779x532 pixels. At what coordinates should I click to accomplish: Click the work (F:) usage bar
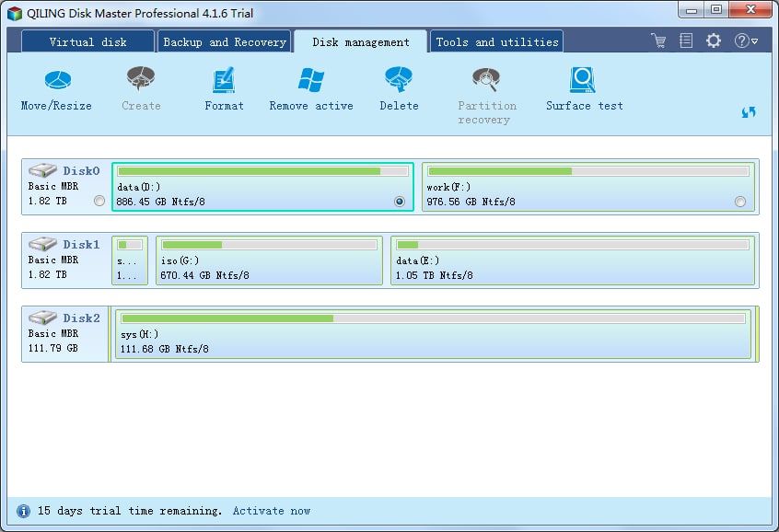pos(588,171)
